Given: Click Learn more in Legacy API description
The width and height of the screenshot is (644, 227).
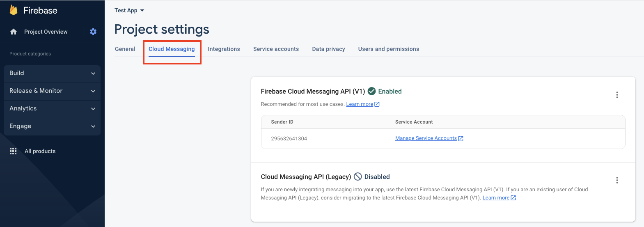Looking at the screenshot, I should click(496, 198).
